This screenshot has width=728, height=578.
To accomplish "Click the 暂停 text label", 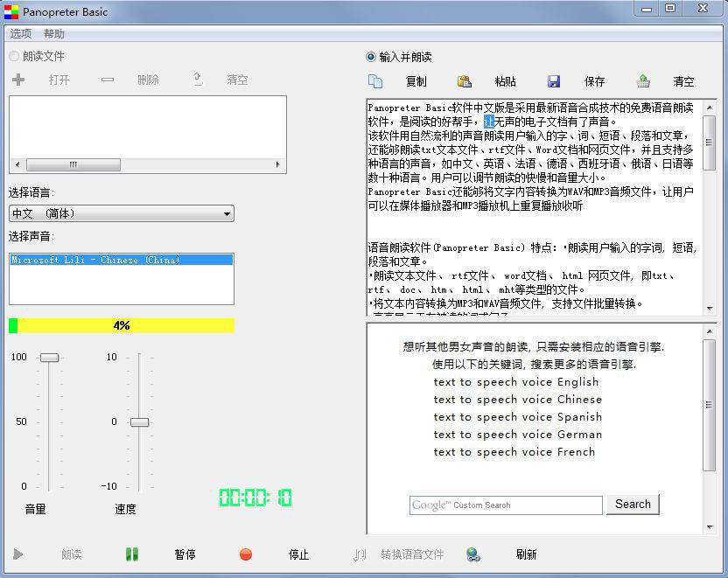I will point(185,554).
